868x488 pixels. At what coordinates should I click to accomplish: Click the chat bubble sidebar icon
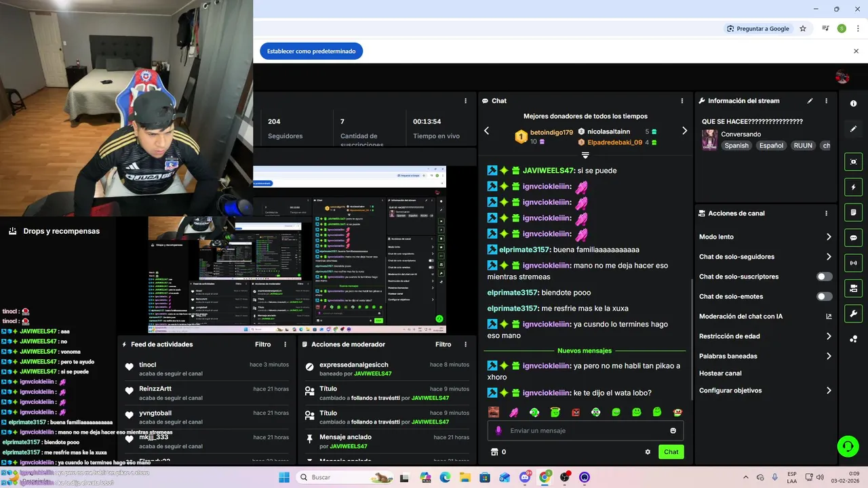coord(853,238)
